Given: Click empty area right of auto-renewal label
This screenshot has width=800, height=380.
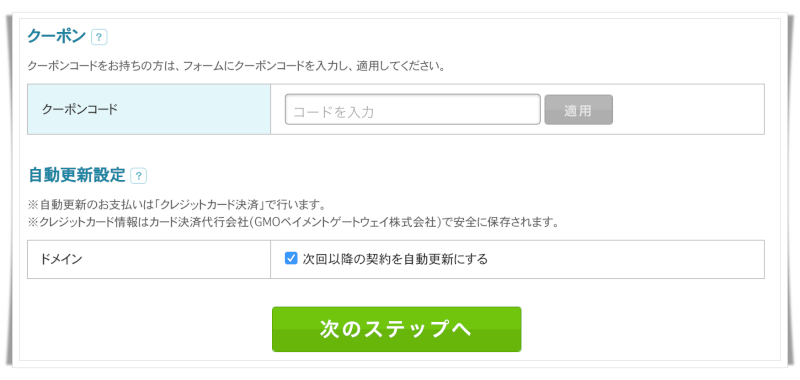Looking at the screenshot, I should coord(626,259).
